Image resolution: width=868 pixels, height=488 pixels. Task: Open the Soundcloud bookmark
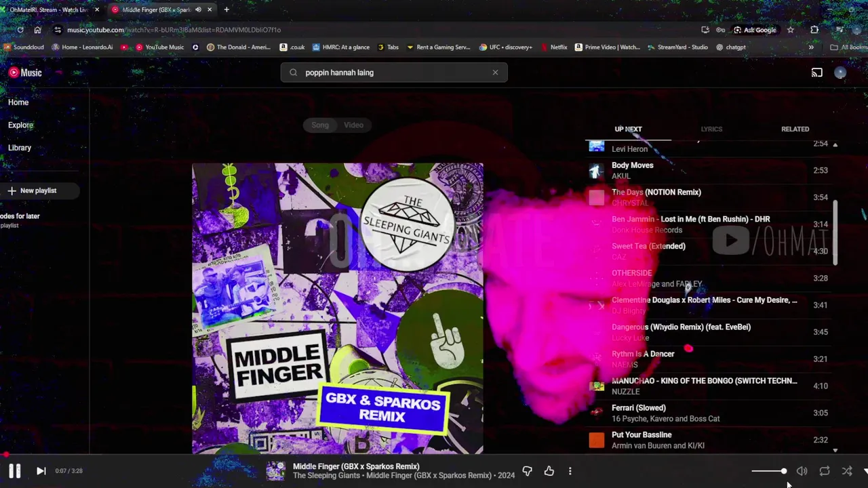pyautogui.click(x=24, y=47)
